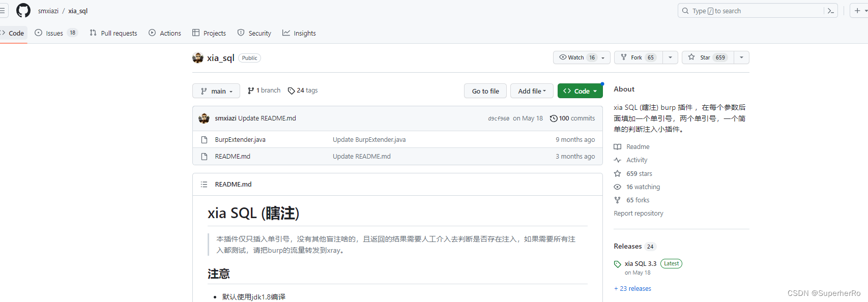Click the tag icon next to xia SQL 3.3
This screenshot has width=868, height=302.
[618, 264]
